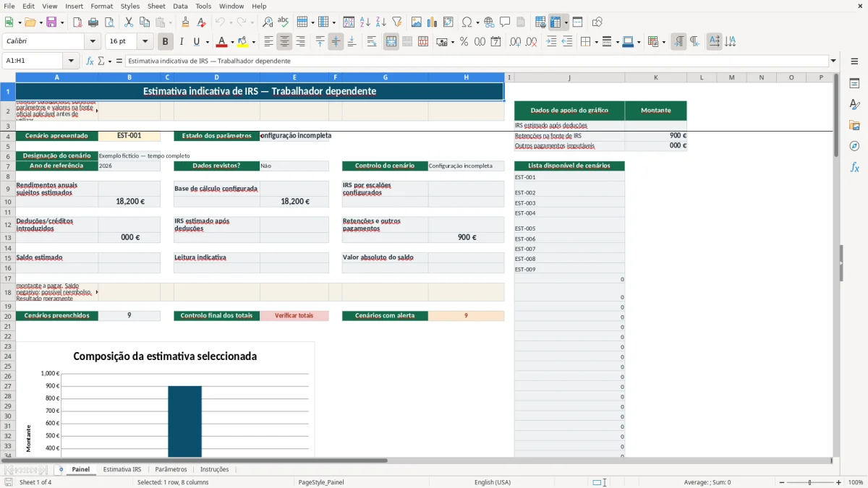868x488 pixels.
Task: Apply the yellow background color swatch
Action: [x=243, y=42]
